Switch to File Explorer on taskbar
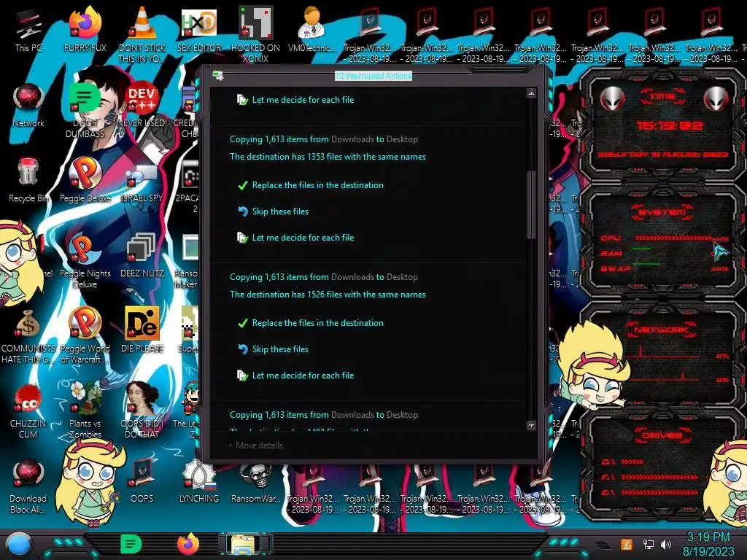 [244, 544]
